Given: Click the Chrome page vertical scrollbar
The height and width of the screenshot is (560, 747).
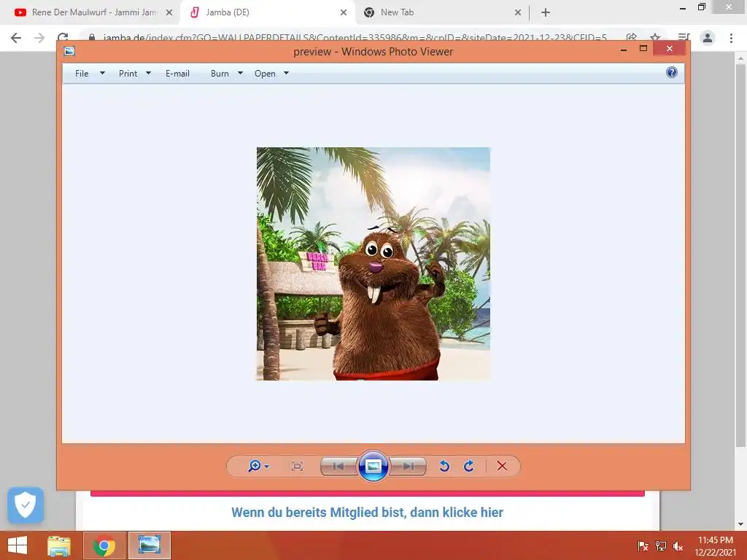Looking at the screenshot, I should tap(740, 256).
